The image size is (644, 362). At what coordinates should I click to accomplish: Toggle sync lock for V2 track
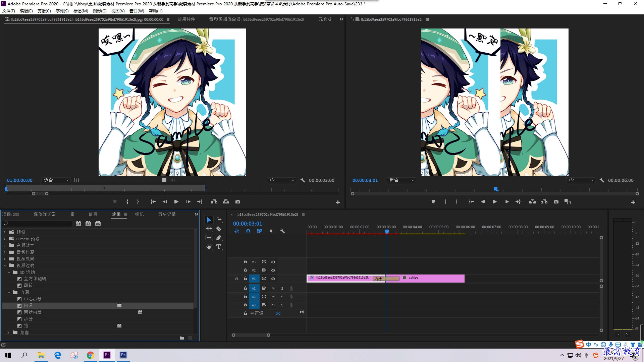point(264,270)
